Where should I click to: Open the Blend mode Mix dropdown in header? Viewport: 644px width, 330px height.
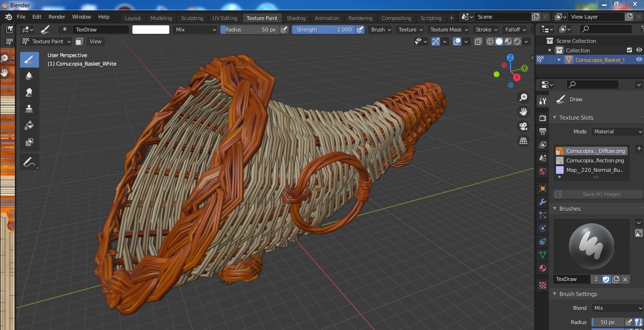tap(196, 30)
